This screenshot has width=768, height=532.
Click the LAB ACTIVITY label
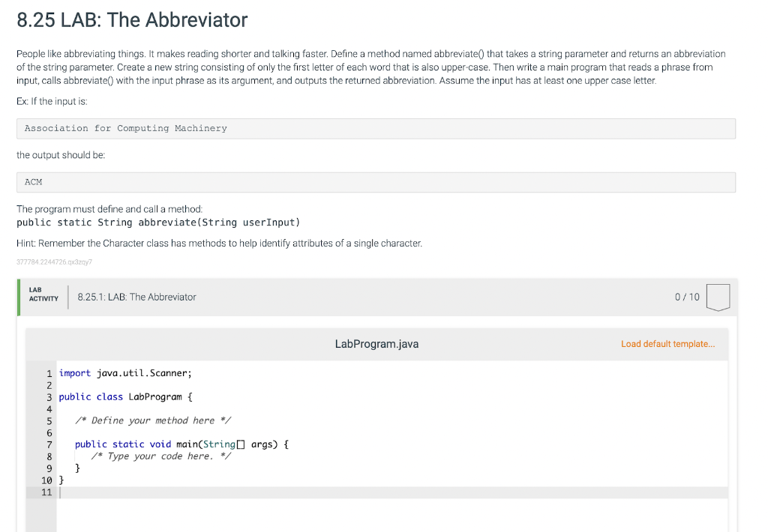[x=43, y=294]
